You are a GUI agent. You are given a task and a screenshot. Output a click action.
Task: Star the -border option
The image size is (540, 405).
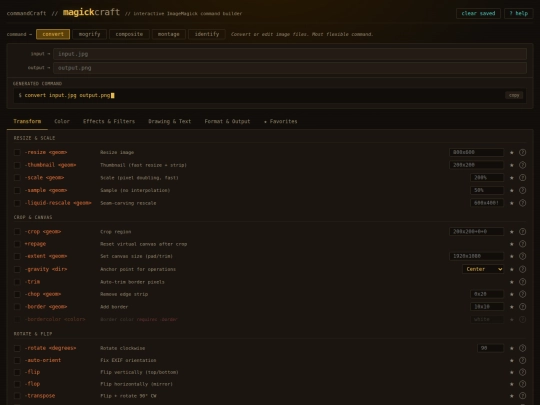512,307
